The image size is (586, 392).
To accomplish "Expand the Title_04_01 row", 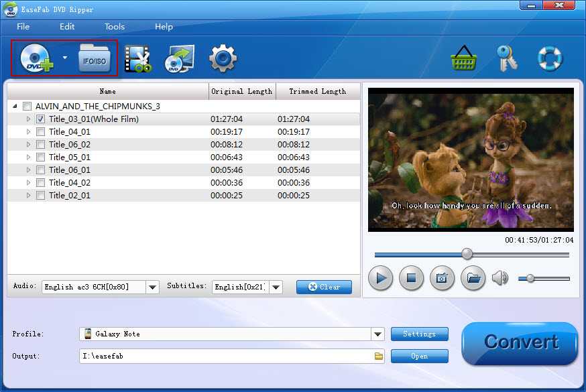I will 28,132.
